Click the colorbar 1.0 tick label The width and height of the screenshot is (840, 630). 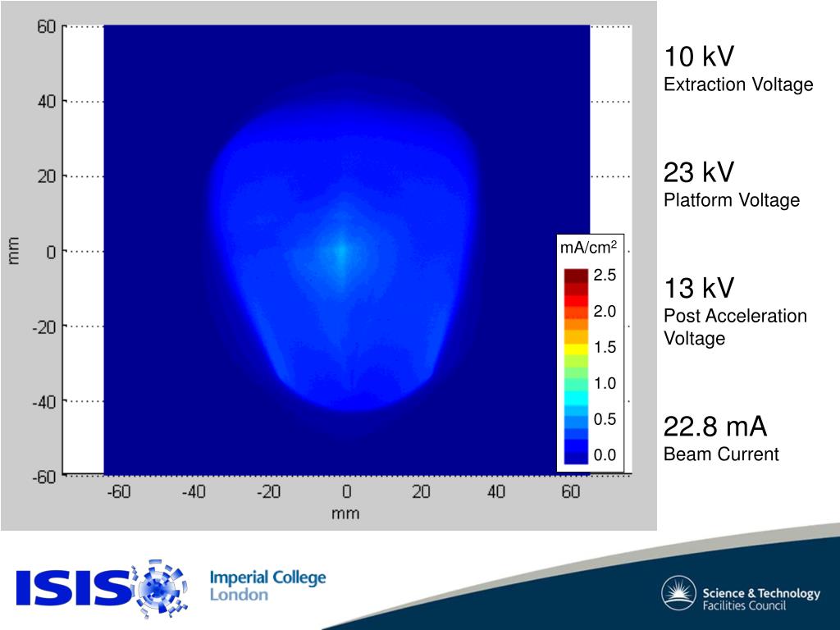605,384
